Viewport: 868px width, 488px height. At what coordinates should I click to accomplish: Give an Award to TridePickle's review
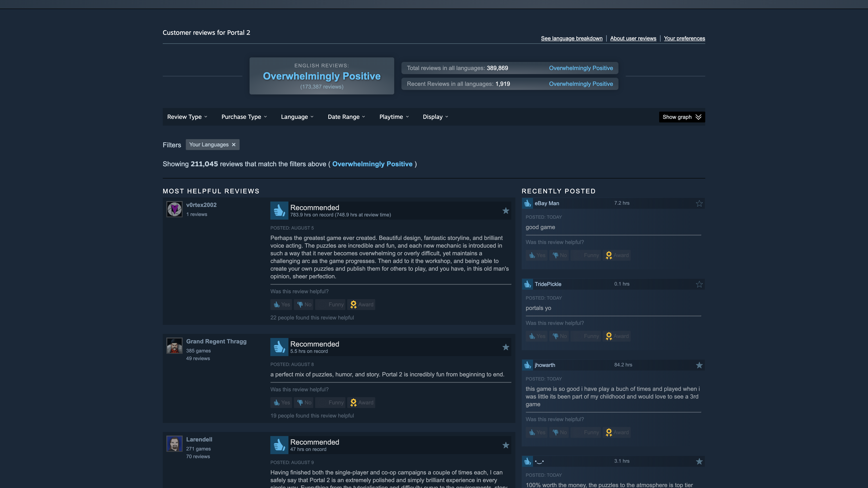(x=617, y=336)
